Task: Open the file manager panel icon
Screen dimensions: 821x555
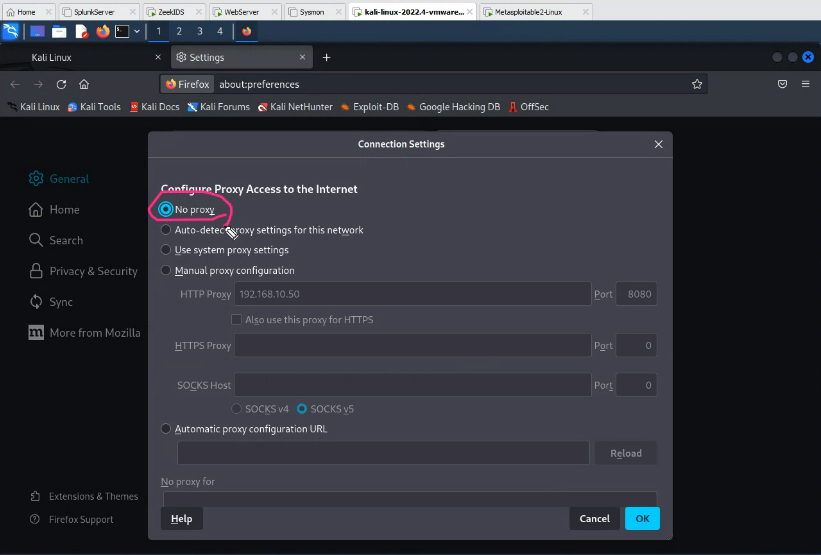Action: click(x=59, y=32)
